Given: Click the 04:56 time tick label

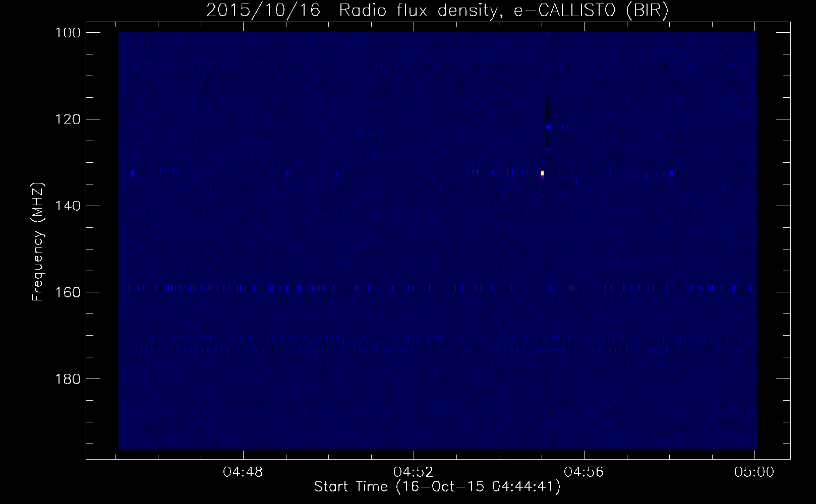Looking at the screenshot, I should click(584, 472).
